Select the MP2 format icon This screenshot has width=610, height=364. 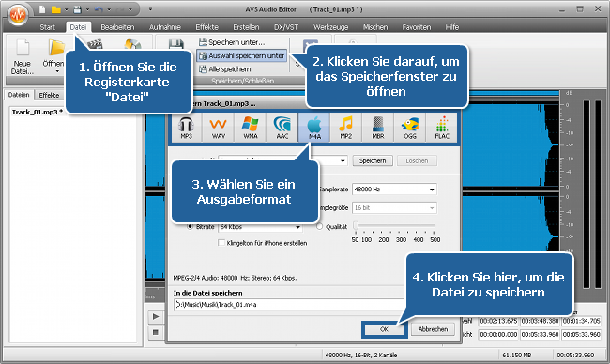(346, 128)
